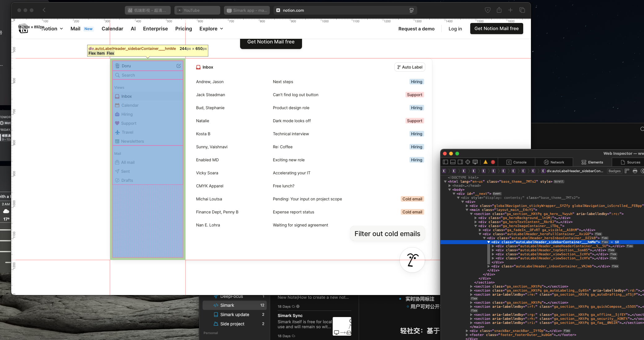Viewport: 644px width, 340px height.
Task: Click the Request a demo link
Action: click(416, 29)
